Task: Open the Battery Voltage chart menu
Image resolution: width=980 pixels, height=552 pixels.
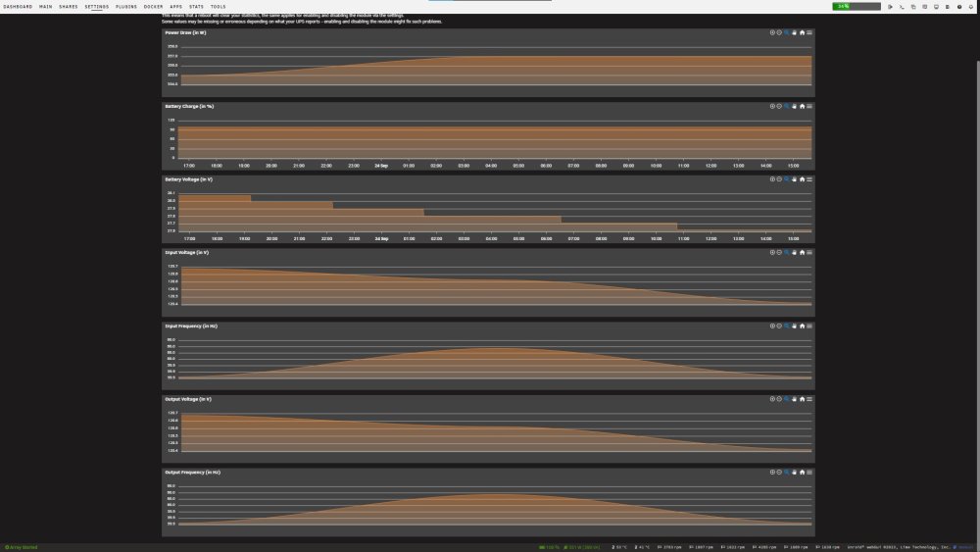Action: 809,179
